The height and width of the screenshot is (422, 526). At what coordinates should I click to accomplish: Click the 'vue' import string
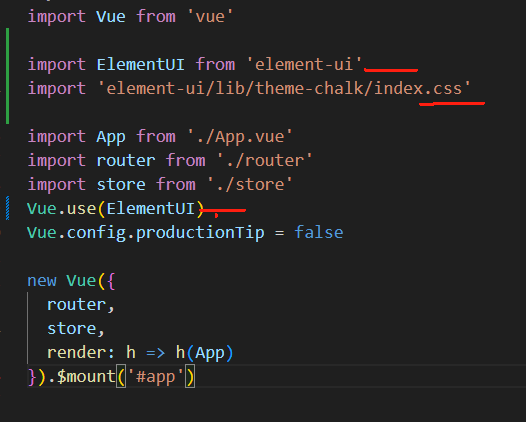[210, 16]
